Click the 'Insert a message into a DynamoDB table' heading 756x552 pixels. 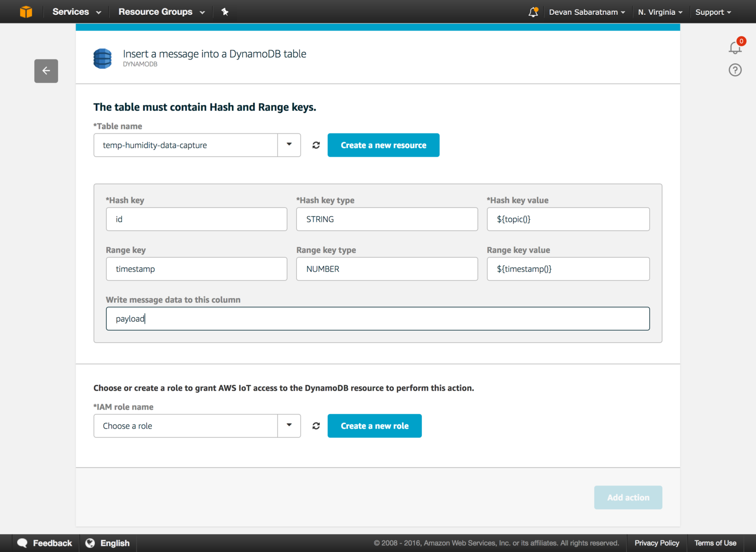215,54
